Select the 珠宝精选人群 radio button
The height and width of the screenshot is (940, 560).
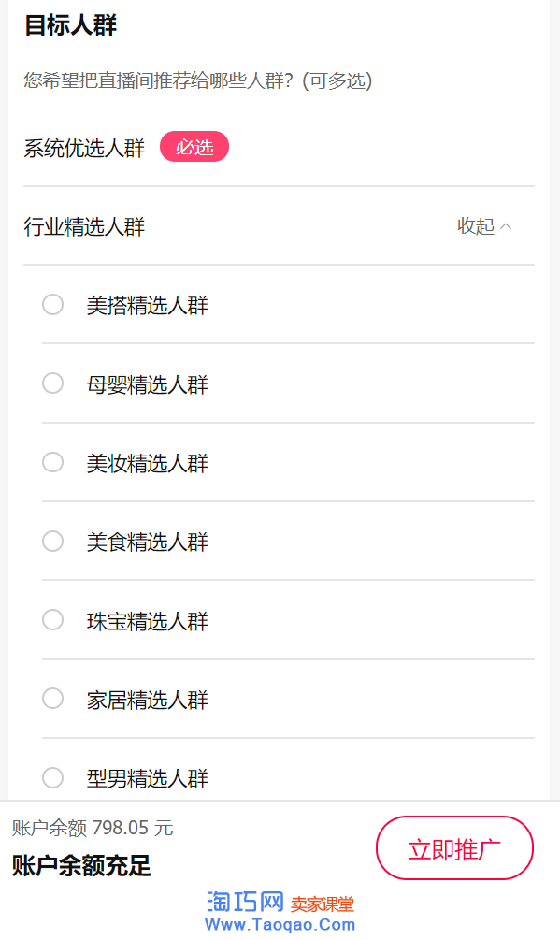coord(52,620)
